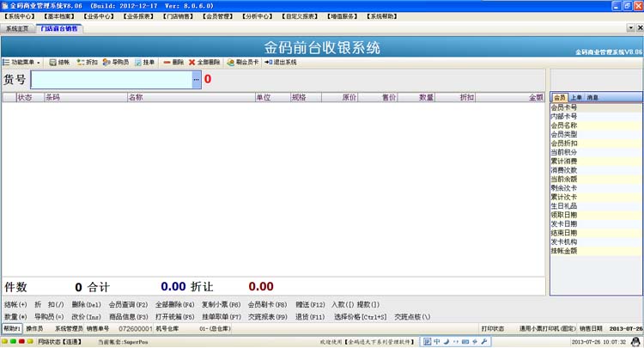Image resolution: width=644 pixels, height=348 pixels.
Task: Click the 全部删除(F4) shortcut button
Action: point(174,305)
